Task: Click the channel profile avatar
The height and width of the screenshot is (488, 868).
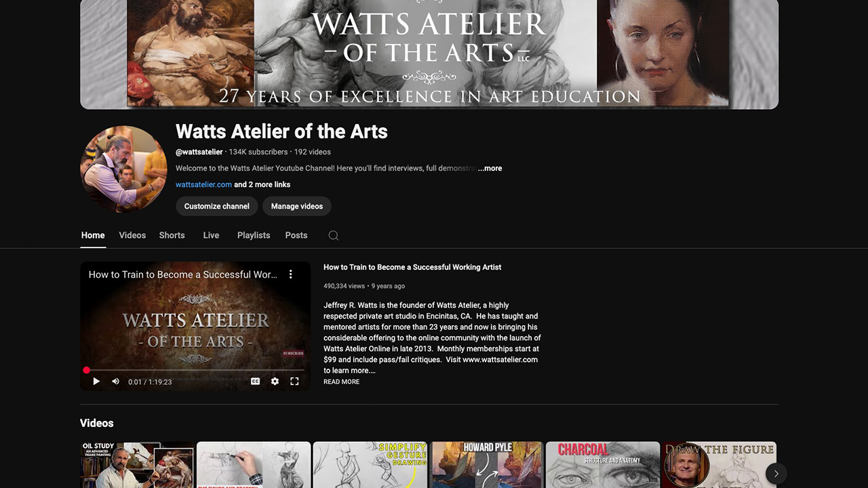Action: pyautogui.click(x=123, y=169)
